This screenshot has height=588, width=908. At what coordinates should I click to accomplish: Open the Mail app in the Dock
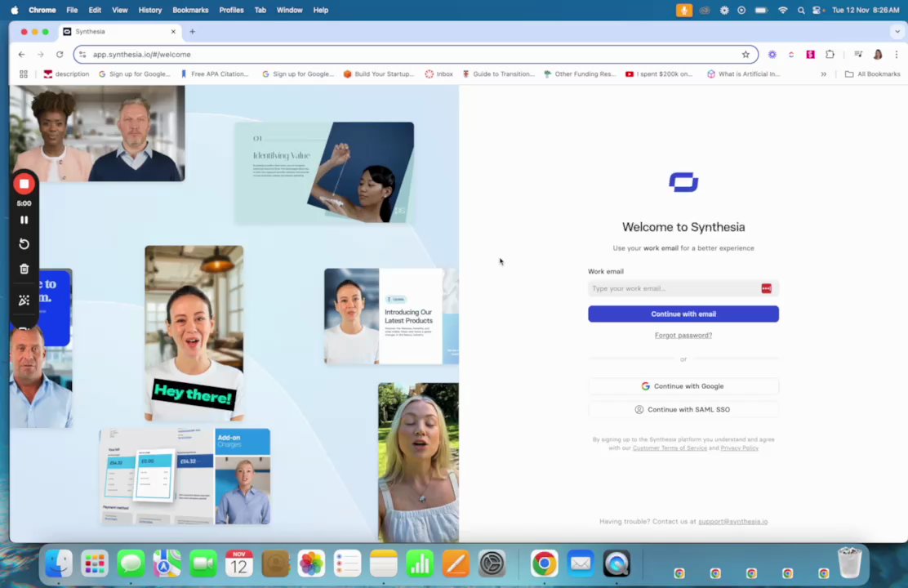[x=581, y=563]
